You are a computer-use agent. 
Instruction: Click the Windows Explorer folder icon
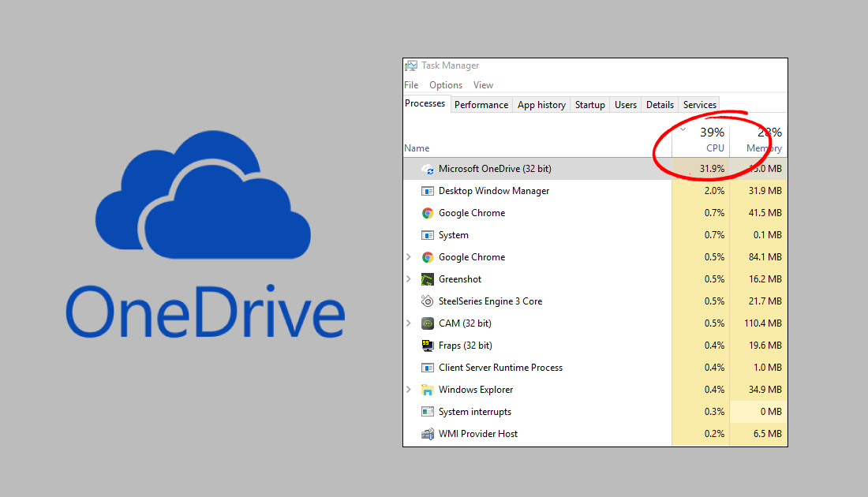[x=428, y=390]
